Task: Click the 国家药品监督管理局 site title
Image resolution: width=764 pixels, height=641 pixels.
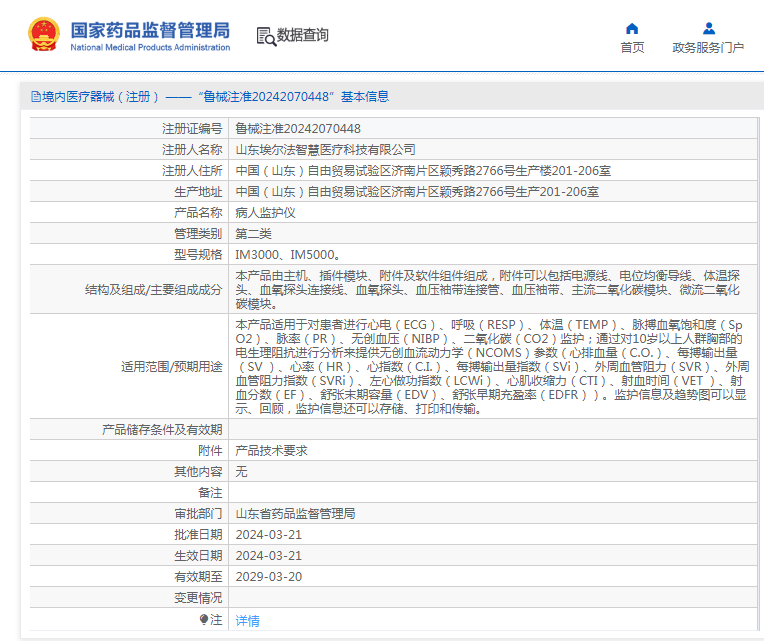Action: 150,27
